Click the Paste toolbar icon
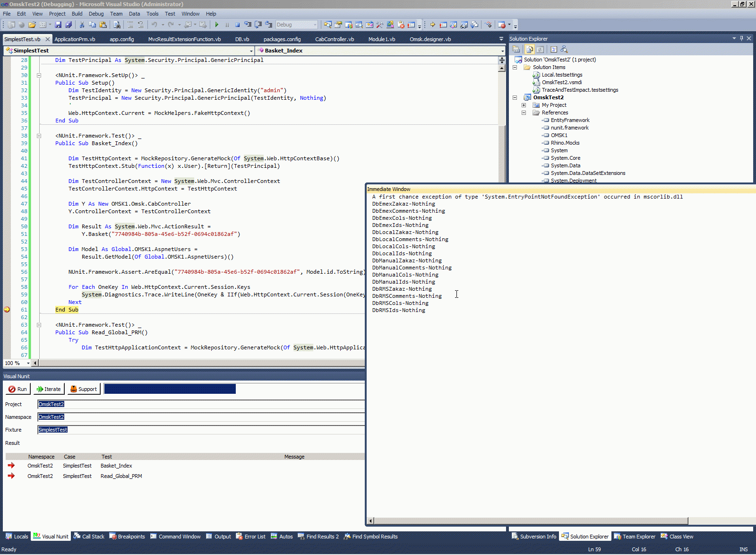The height and width of the screenshot is (555, 756). pos(103,25)
